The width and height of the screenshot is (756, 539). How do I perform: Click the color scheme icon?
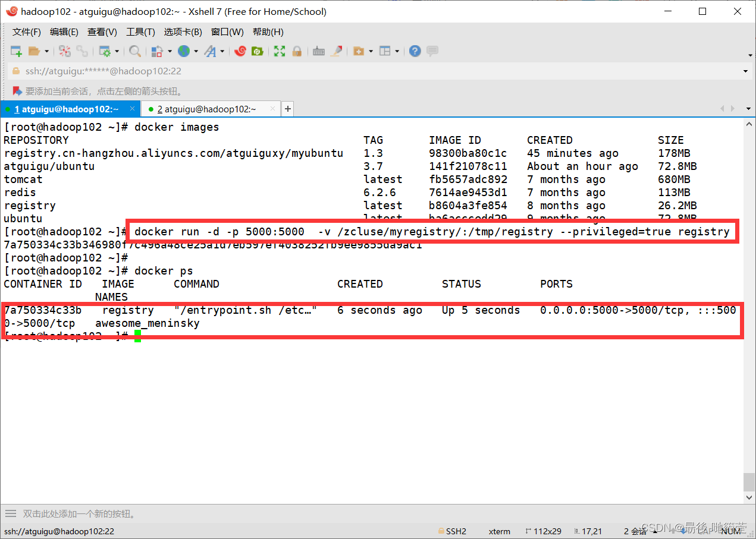pyautogui.click(x=157, y=51)
